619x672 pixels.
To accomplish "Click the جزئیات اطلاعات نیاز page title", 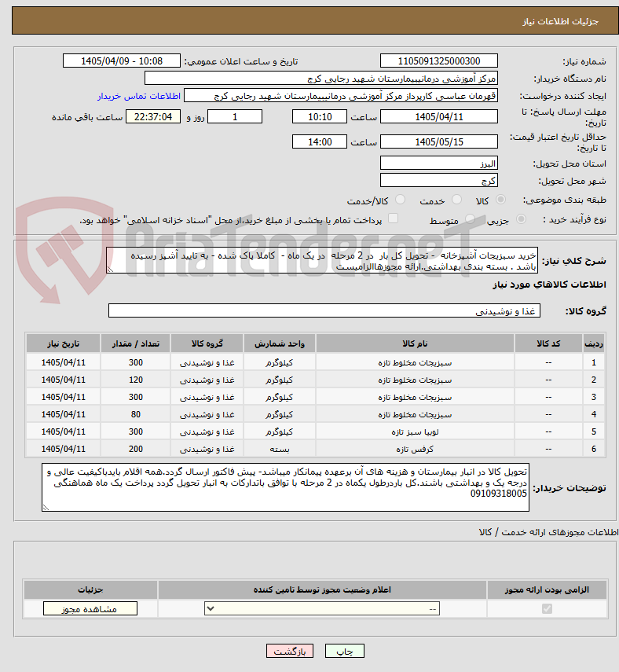I will pyautogui.click(x=560, y=21).
